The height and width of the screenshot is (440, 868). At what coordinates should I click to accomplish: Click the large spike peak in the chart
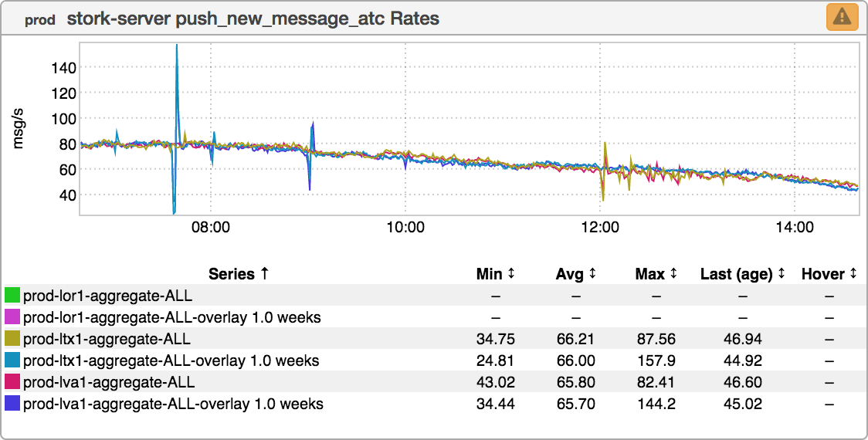pyautogui.click(x=177, y=48)
